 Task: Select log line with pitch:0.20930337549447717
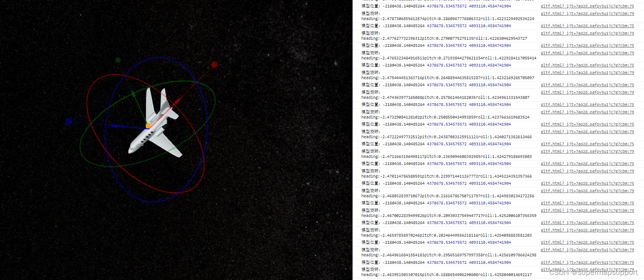tap(449, 215)
